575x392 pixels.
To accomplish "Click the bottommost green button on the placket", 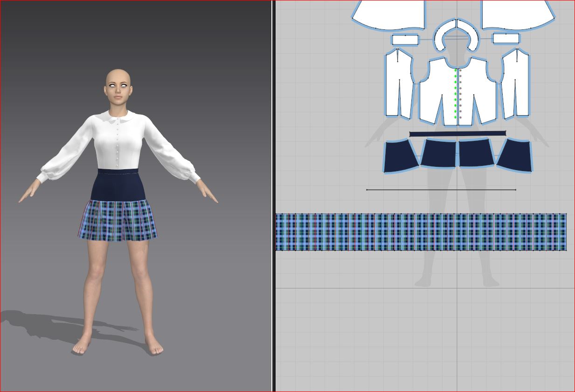I will point(456,117).
